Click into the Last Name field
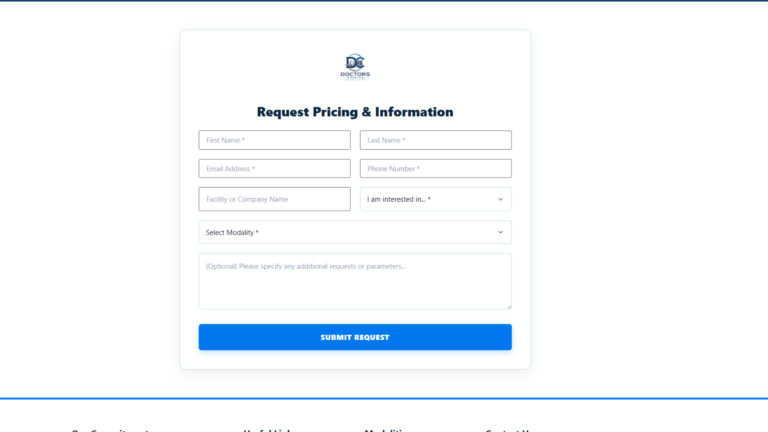The image size is (768, 432). click(x=435, y=140)
